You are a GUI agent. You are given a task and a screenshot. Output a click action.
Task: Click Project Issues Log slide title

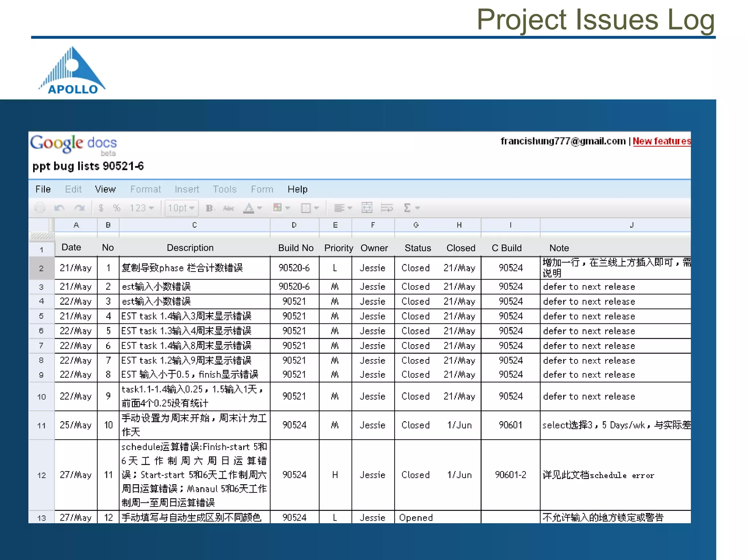coord(596,20)
